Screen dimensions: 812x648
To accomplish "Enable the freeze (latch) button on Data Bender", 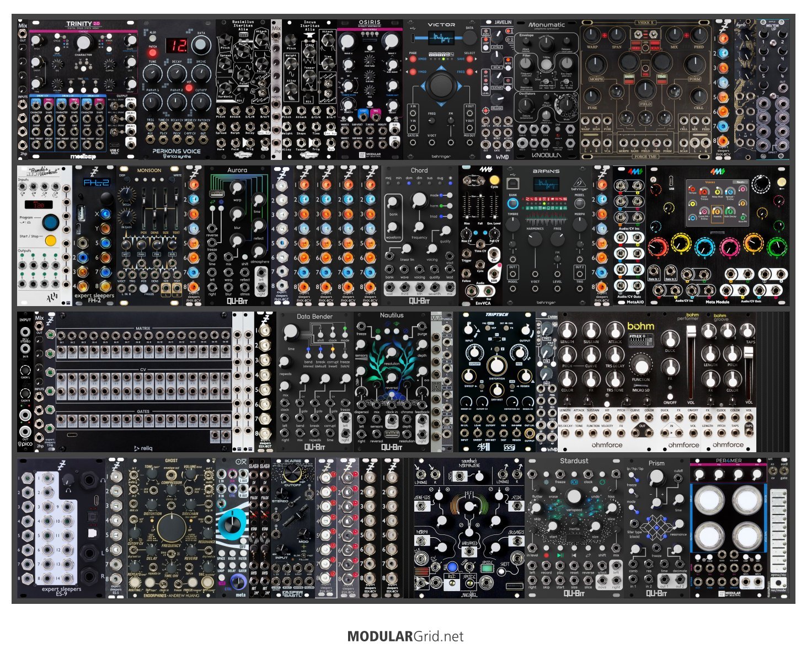I will (x=345, y=355).
